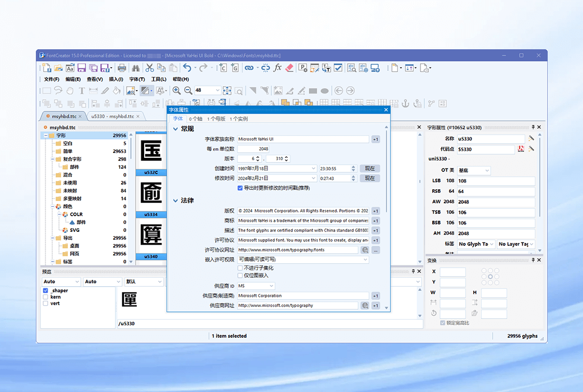Click the fx glyph transformer icon

click(x=277, y=68)
